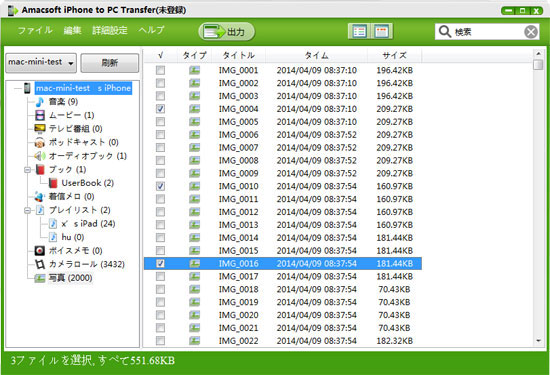Click image type icon of IMG_0016

(x=194, y=263)
